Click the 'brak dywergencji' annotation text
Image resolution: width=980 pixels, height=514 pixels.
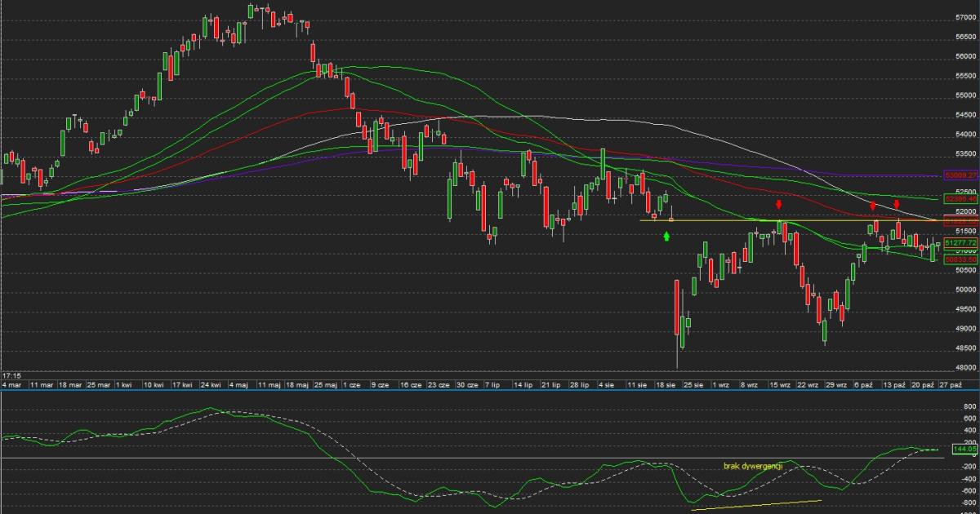pyautogui.click(x=753, y=466)
